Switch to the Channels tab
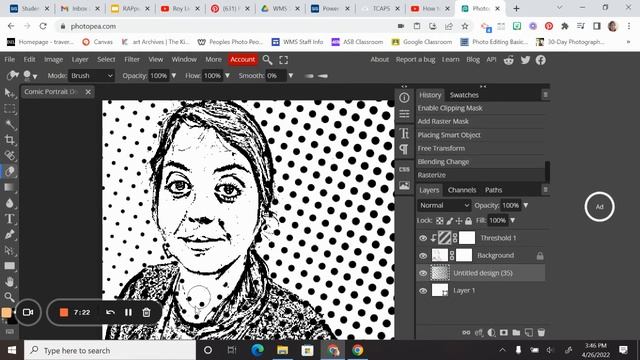This screenshot has width=640, height=360. coord(462,190)
